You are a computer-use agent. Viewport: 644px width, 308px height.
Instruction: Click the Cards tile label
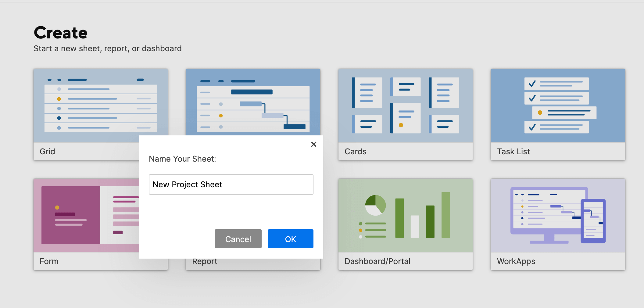[356, 152]
